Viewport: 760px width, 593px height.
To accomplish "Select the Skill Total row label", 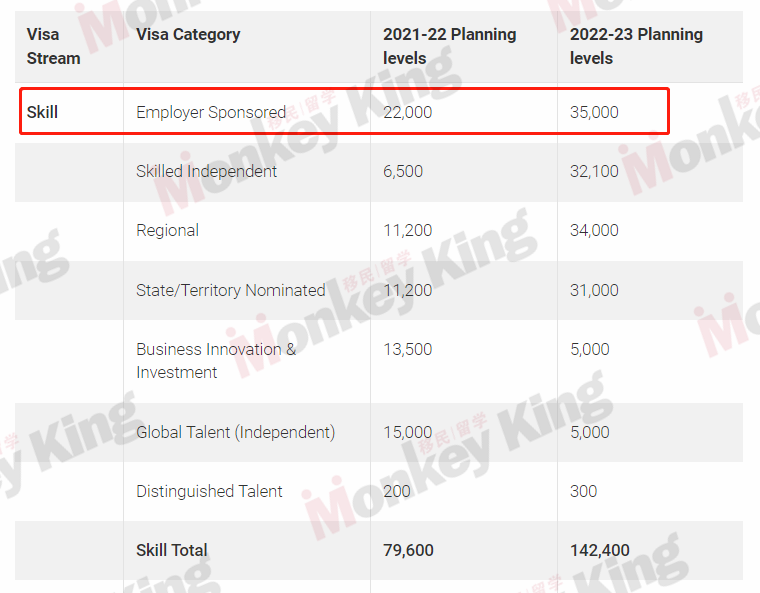I will [x=172, y=550].
